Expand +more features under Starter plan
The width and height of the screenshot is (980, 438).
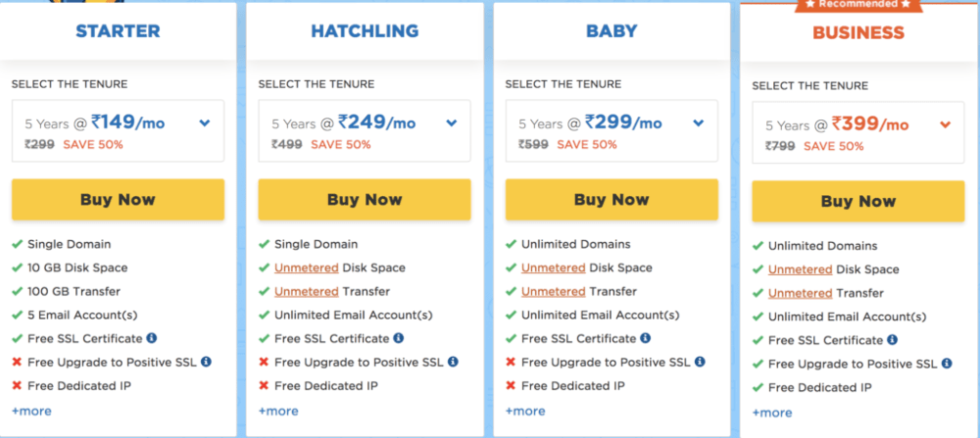tap(31, 411)
